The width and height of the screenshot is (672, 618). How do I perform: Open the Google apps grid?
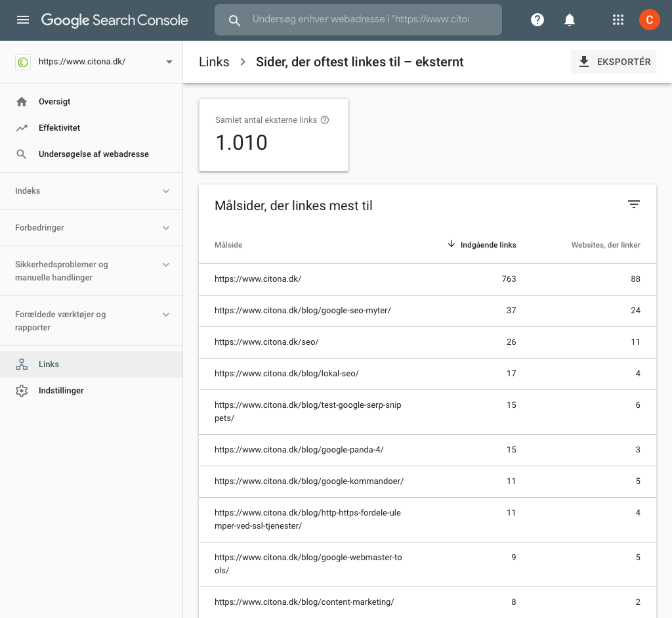618,20
